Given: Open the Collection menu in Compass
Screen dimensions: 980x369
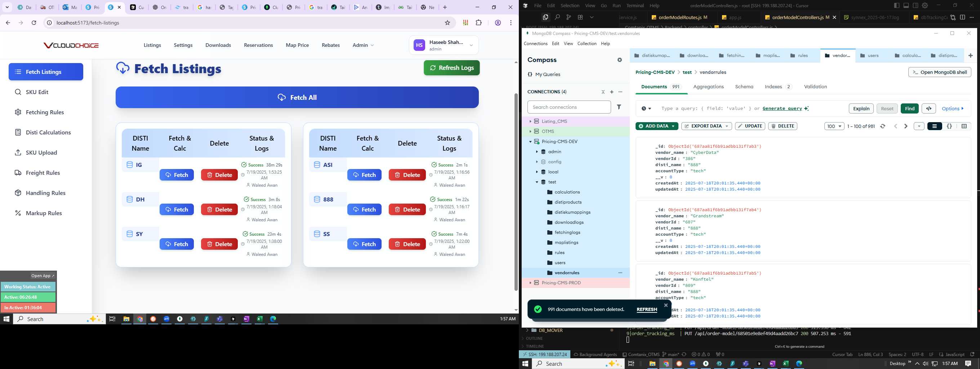Looking at the screenshot, I should pyautogui.click(x=587, y=44).
